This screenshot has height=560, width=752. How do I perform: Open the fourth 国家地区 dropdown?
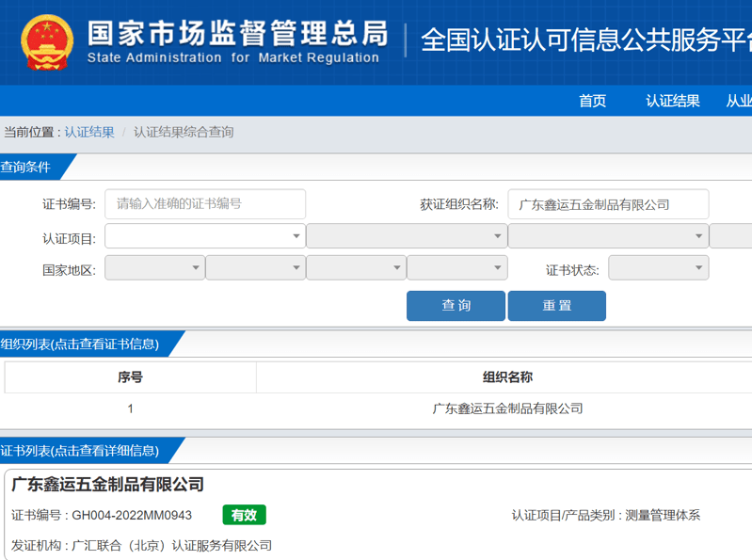[457, 267]
